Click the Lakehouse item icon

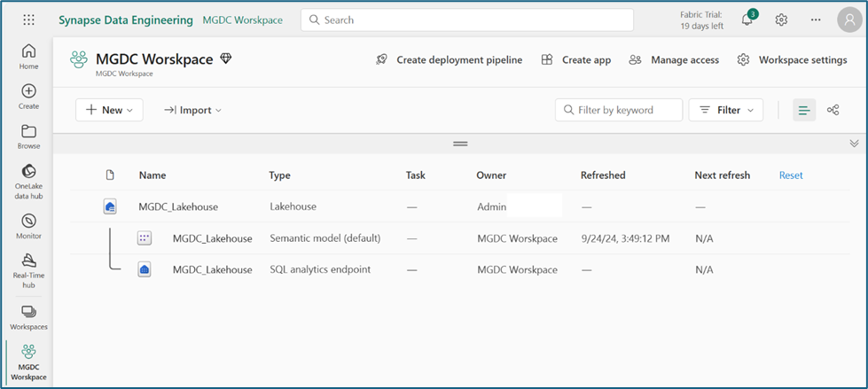110,207
